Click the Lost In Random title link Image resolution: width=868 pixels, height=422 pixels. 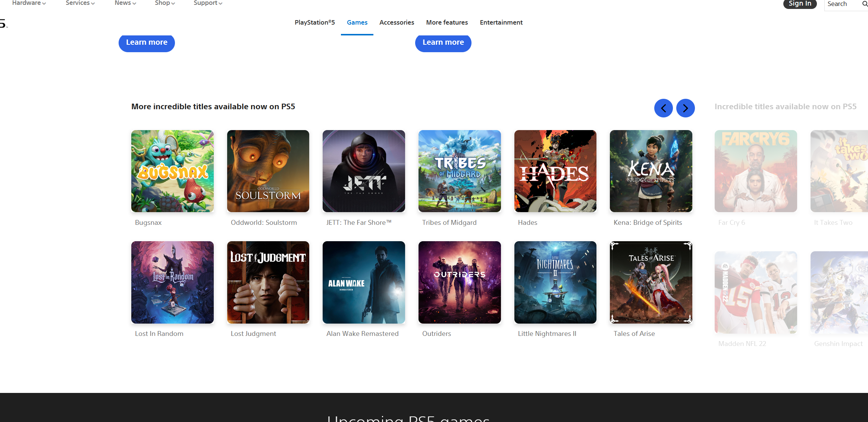coord(159,334)
